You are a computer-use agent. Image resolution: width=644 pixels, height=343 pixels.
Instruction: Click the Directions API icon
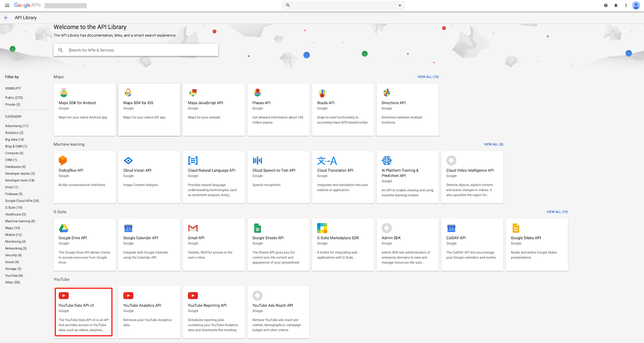(386, 93)
